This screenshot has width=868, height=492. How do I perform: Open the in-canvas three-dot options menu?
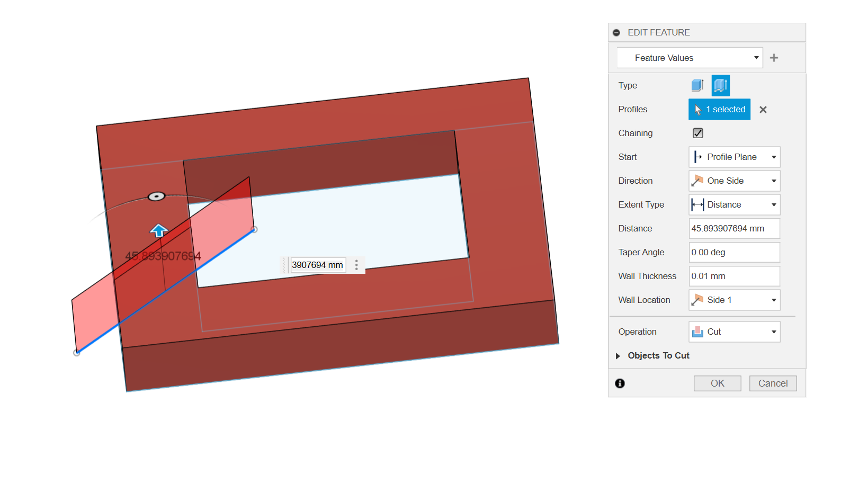[x=356, y=265]
